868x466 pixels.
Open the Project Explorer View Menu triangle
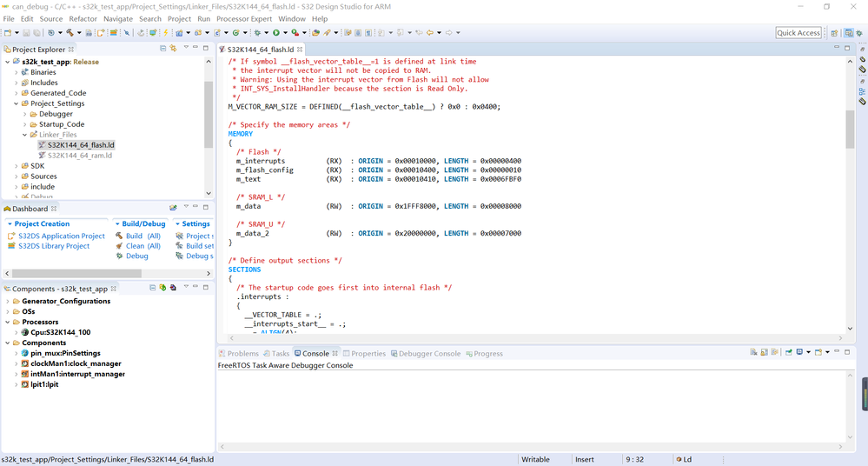(x=186, y=48)
